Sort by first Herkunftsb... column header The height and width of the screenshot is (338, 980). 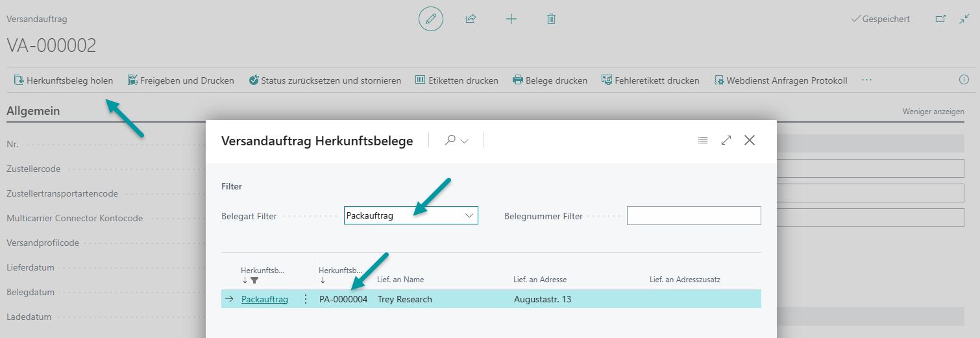click(263, 270)
